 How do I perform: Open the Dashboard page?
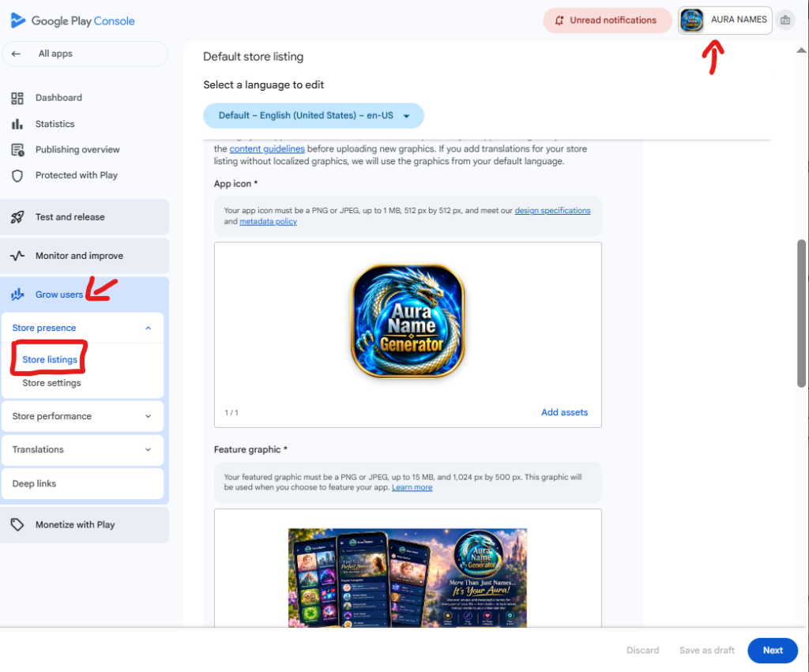click(x=58, y=98)
